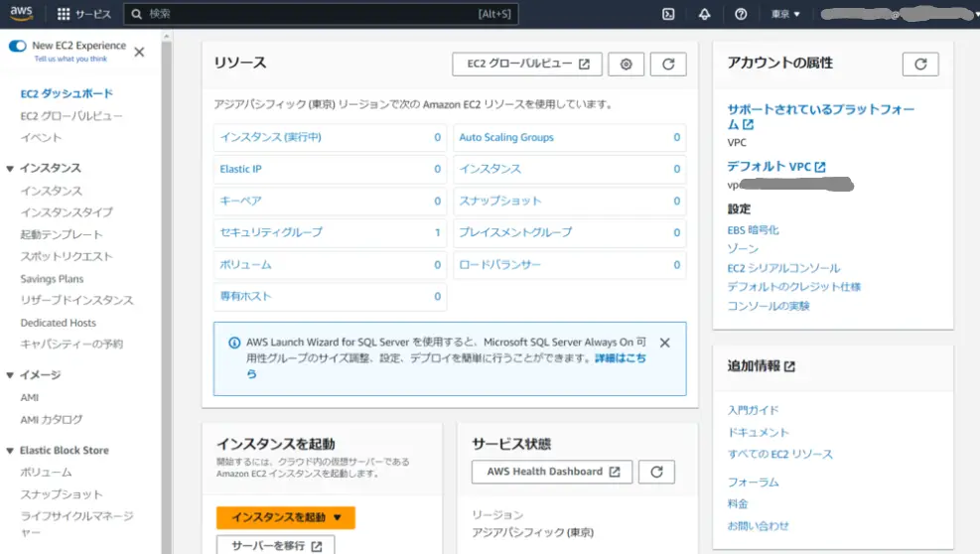Click the external link icon after サポートされているプラットフォーム
This screenshot has height=554, width=980.
click(748, 124)
